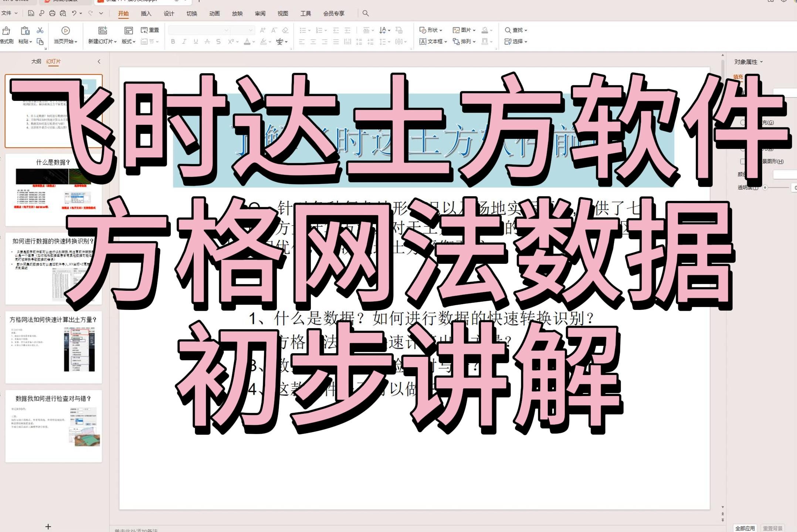Click the Align Left icon
Screen dimensions: 797x532
302,42
